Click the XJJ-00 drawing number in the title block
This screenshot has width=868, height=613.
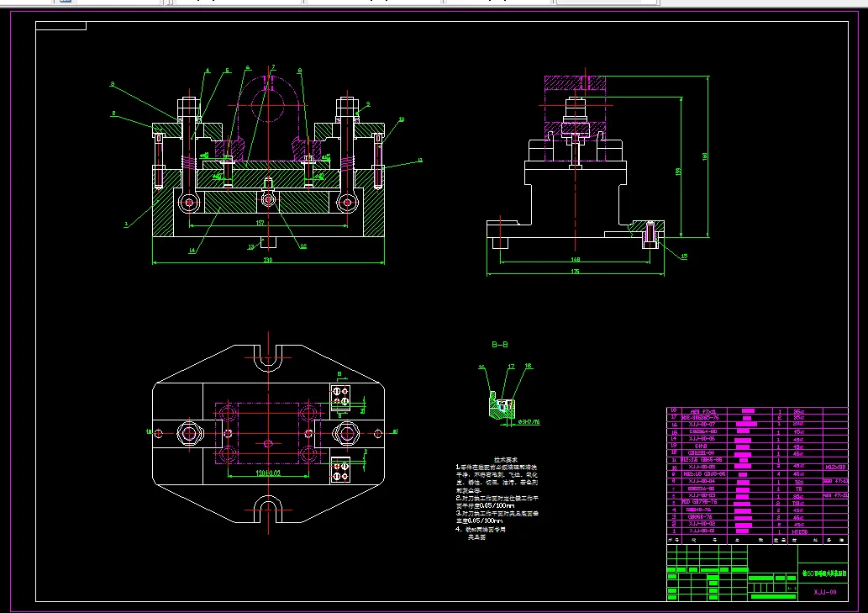(825, 592)
